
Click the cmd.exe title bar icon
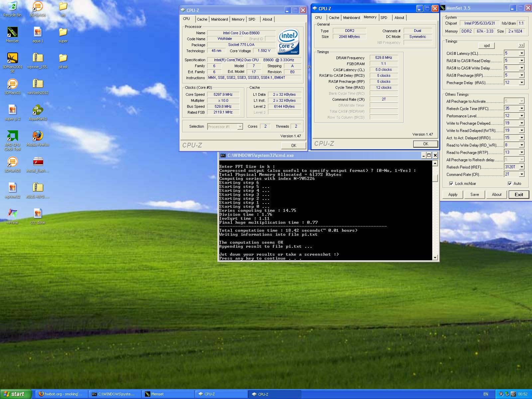point(223,155)
